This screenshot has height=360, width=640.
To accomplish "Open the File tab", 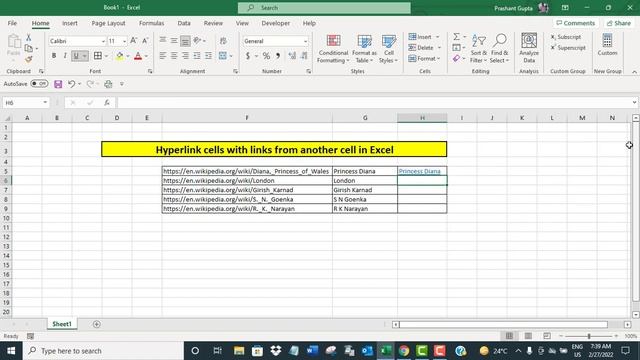I will (12, 23).
